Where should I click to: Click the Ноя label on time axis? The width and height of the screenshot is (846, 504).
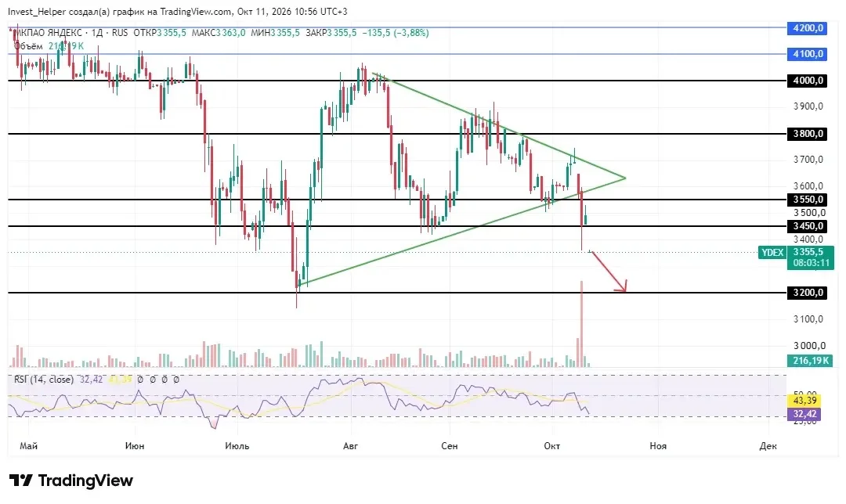click(x=658, y=446)
